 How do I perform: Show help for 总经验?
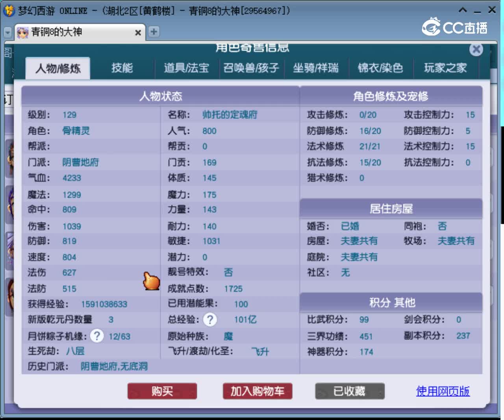point(210,320)
